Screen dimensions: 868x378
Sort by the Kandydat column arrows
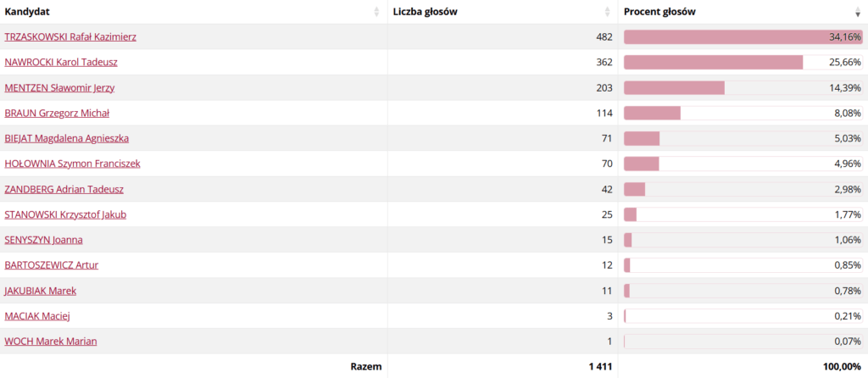377,12
